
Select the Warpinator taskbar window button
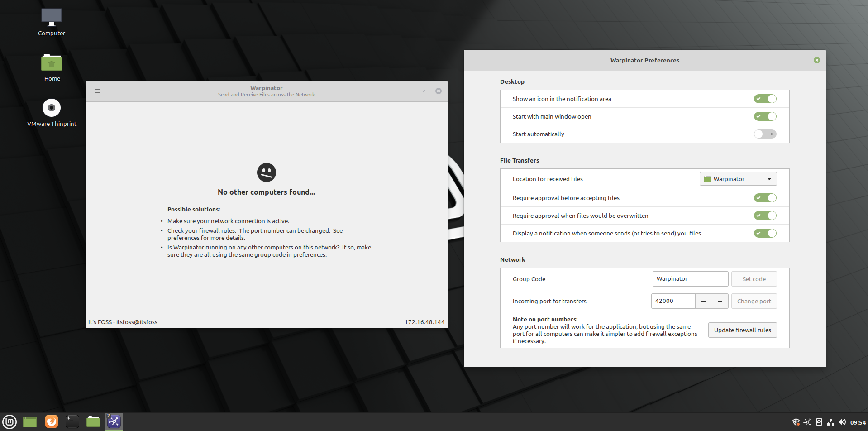[114, 421]
